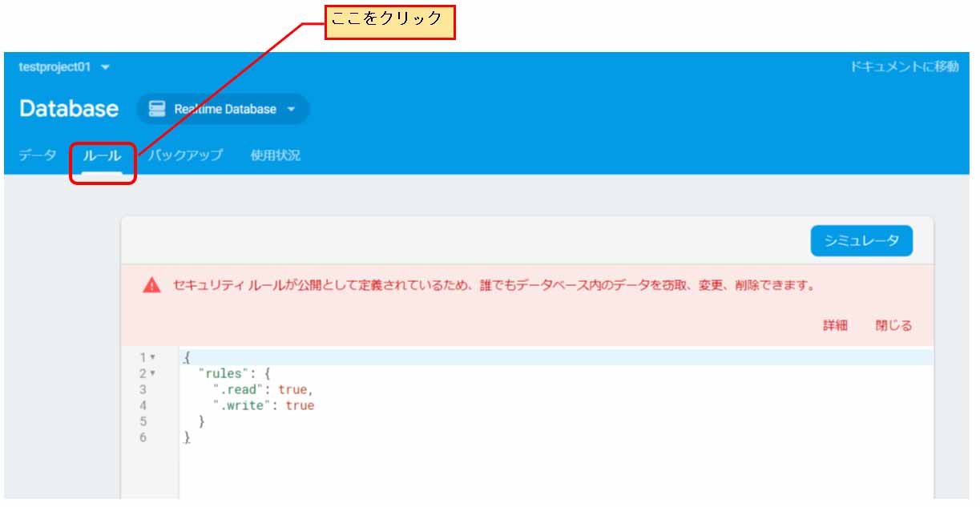Go to the 使用状況 tab

coord(275,155)
